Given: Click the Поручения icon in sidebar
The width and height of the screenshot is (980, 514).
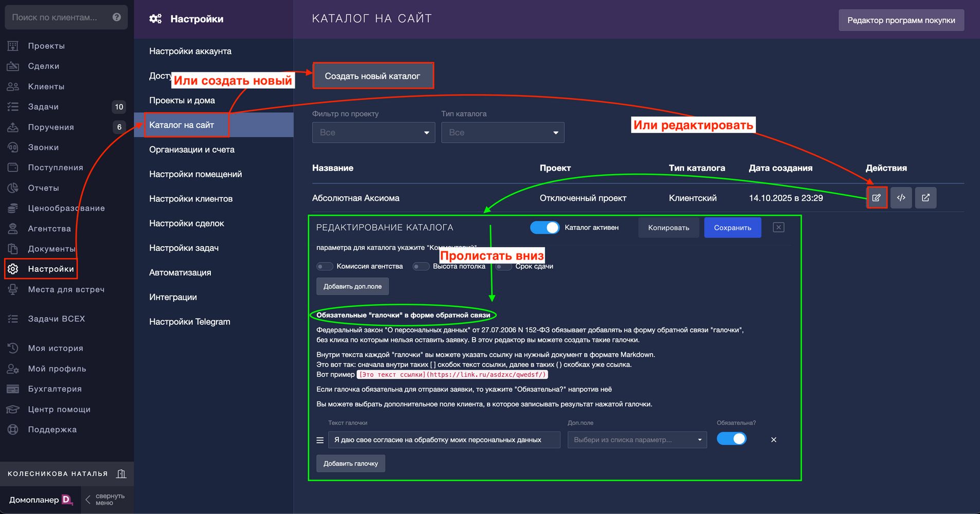Looking at the screenshot, I should (13, 127).
